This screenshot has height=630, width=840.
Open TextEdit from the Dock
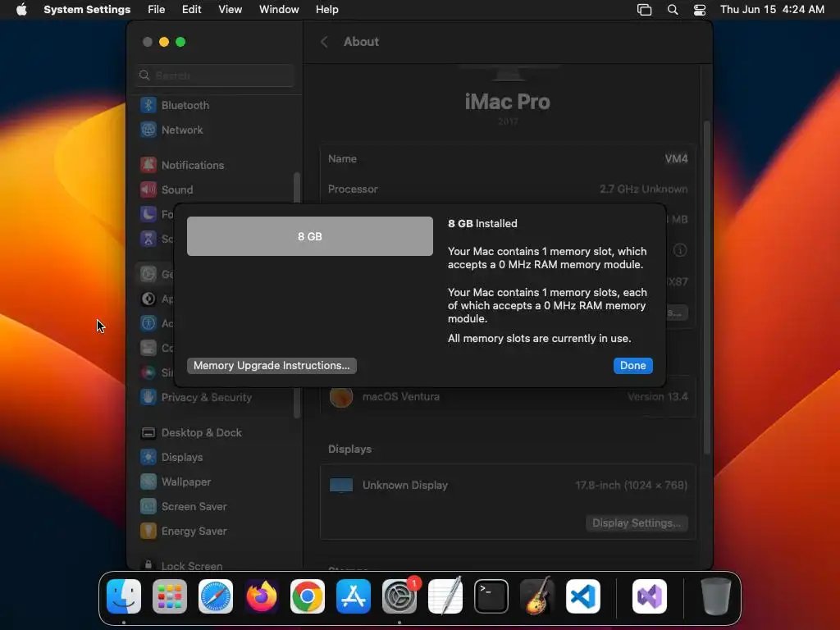445,596
